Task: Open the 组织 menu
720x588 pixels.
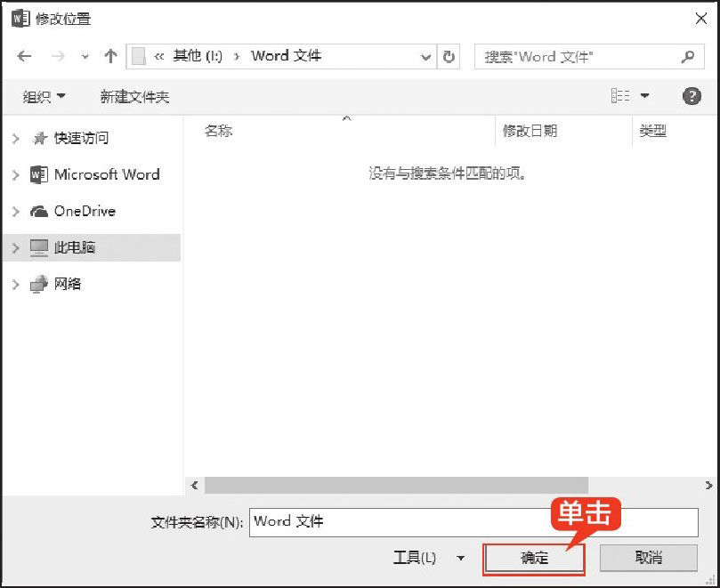Action: point(44,96)
